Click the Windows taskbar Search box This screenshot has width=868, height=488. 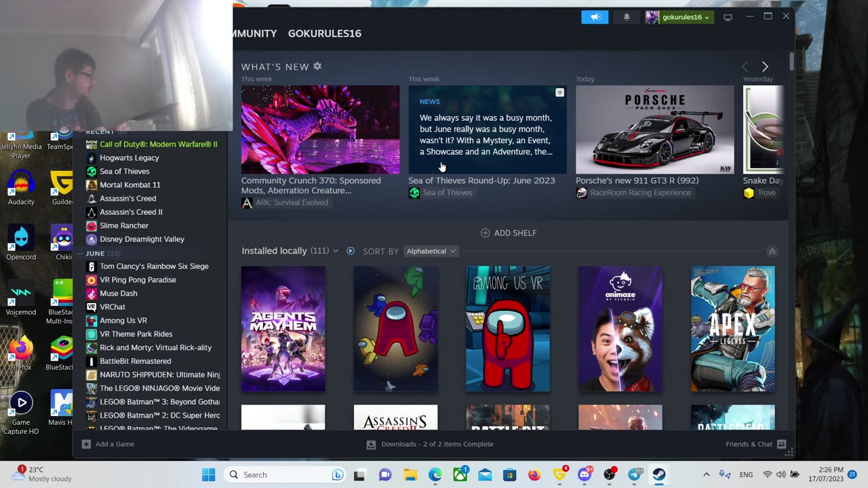coord(285,474)
